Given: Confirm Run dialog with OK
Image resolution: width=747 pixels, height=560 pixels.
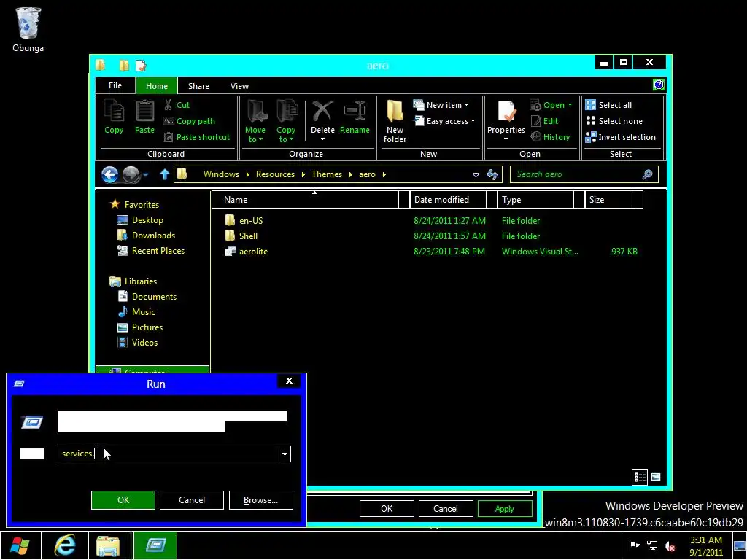Looking at the screenshot, I should click(123, 500).
